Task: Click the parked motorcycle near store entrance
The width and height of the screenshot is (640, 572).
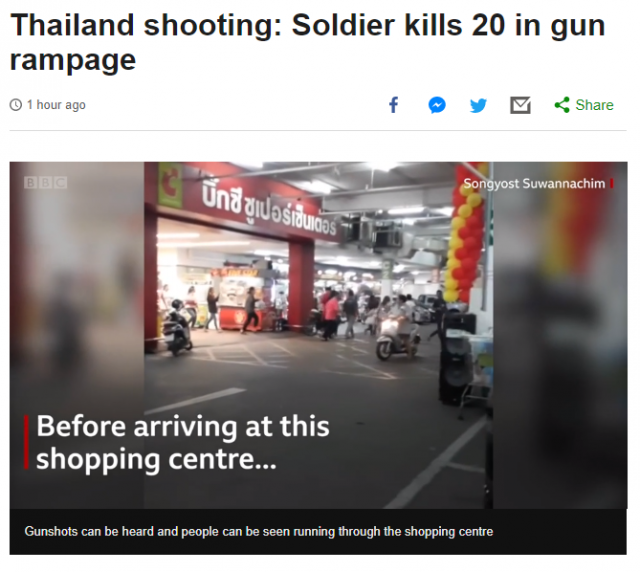Action: click(176, 328)
